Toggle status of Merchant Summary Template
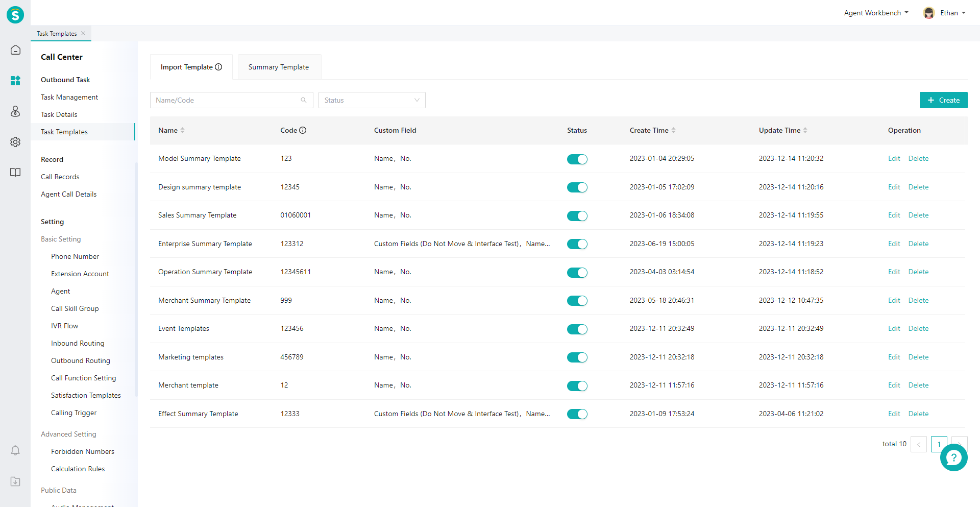Screen dimensions: 980x507 pos(577,301)
